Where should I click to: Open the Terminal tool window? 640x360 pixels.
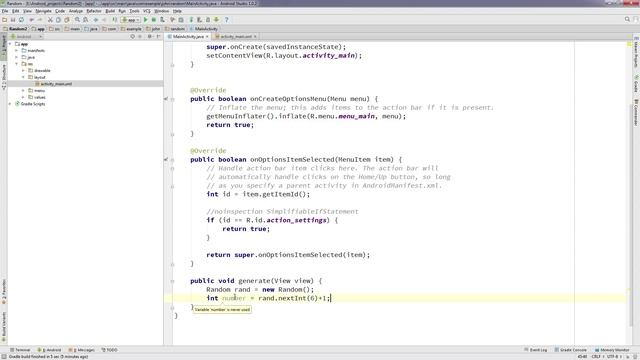[x=20, y=350]
